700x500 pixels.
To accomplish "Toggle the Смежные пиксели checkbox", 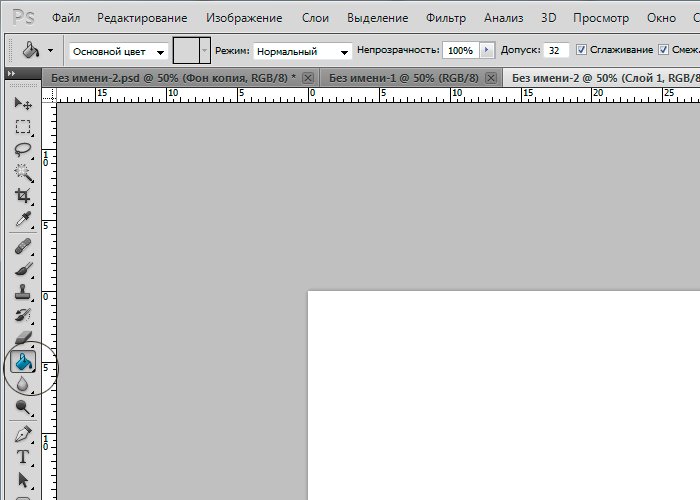I will click(x=664, y=50).
